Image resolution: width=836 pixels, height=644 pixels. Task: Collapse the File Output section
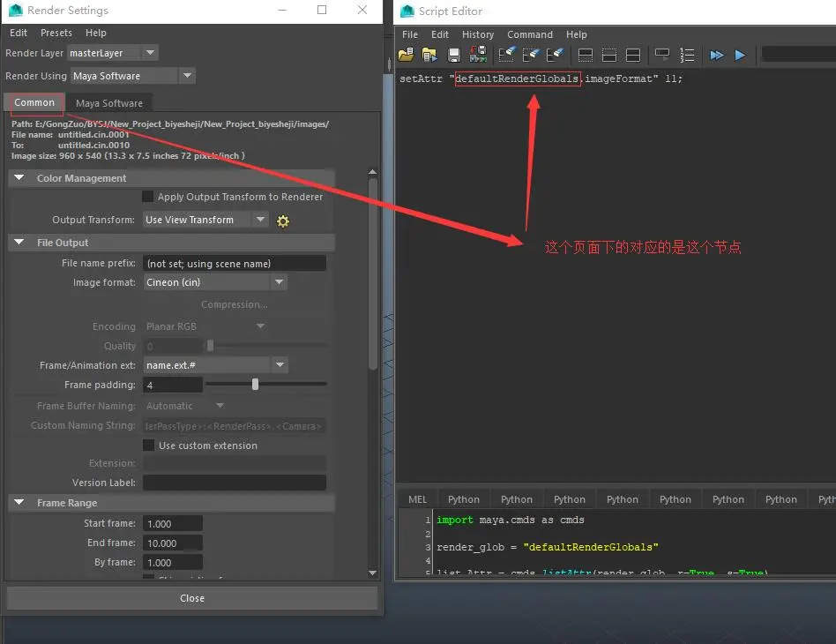19,243
